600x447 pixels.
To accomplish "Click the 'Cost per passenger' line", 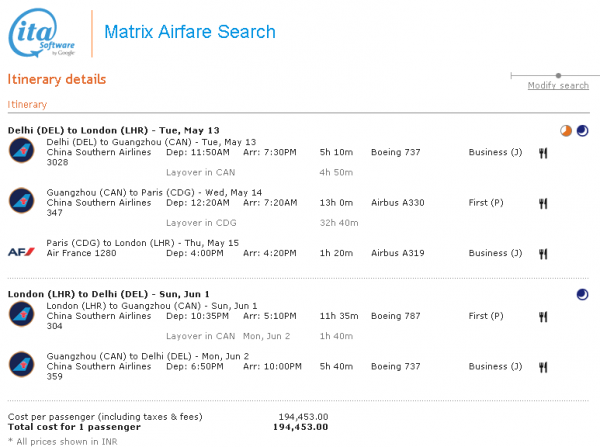I will click(x=168, y=417).
